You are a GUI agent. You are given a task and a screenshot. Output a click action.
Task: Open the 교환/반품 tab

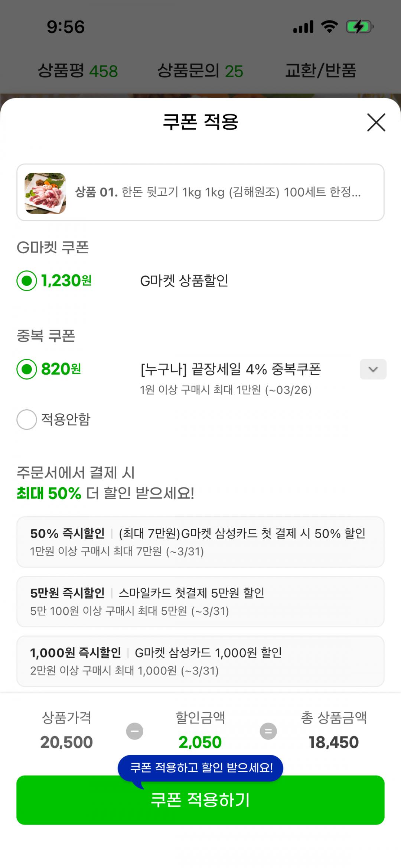tap(320, 71)
